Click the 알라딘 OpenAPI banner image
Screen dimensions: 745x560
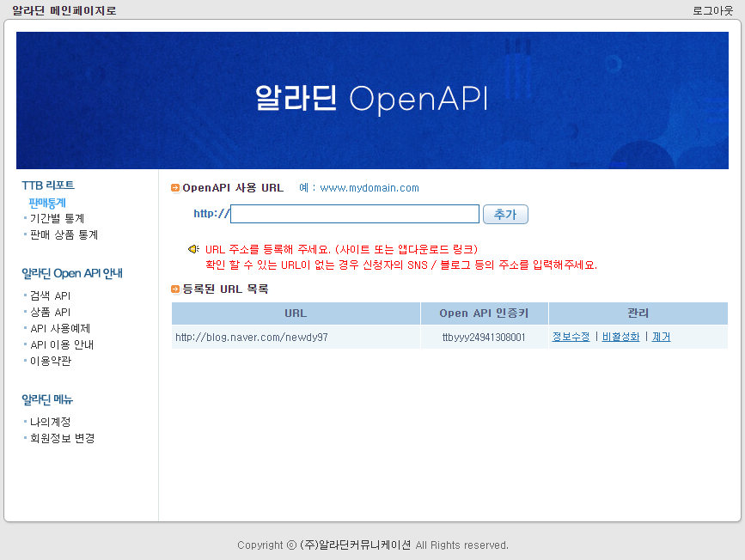tap(372, 100)
